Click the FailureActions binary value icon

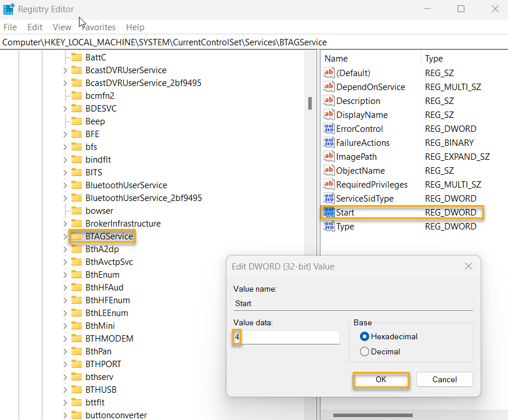(329, 142)
